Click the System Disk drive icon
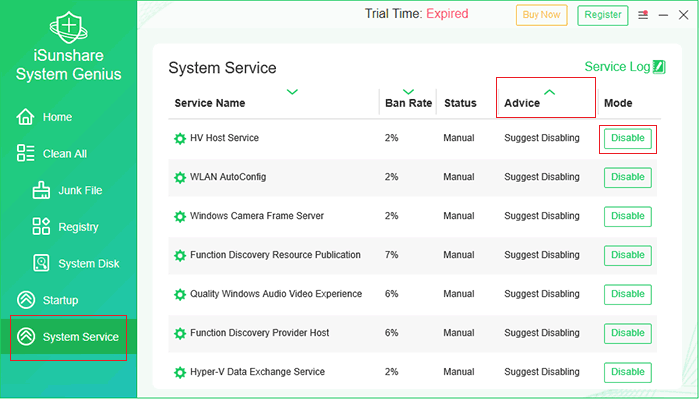Viewport: 700px width, 400px height. (x=41, y=263)
